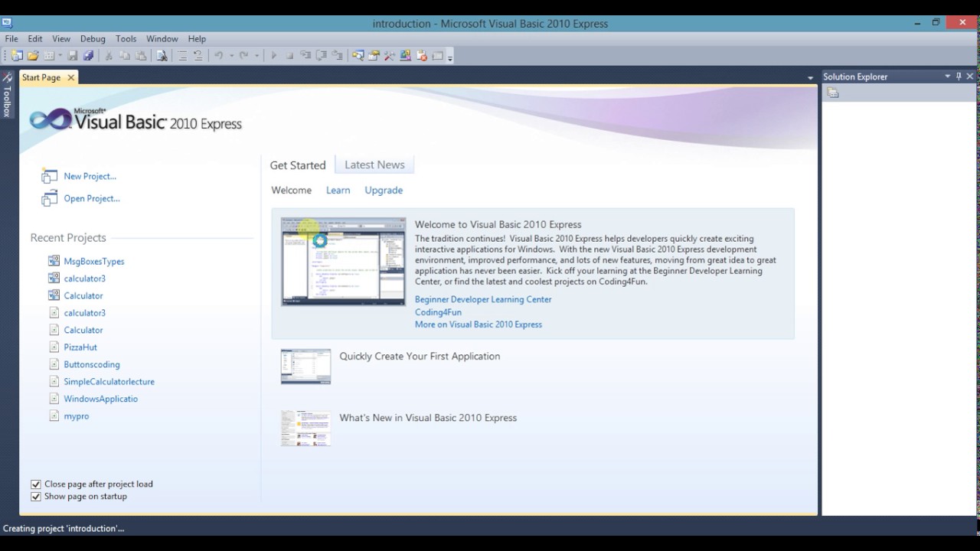Open Beginner Developer Learning Center link
This screenshot has width=980, height=551.
coord(483,299)
